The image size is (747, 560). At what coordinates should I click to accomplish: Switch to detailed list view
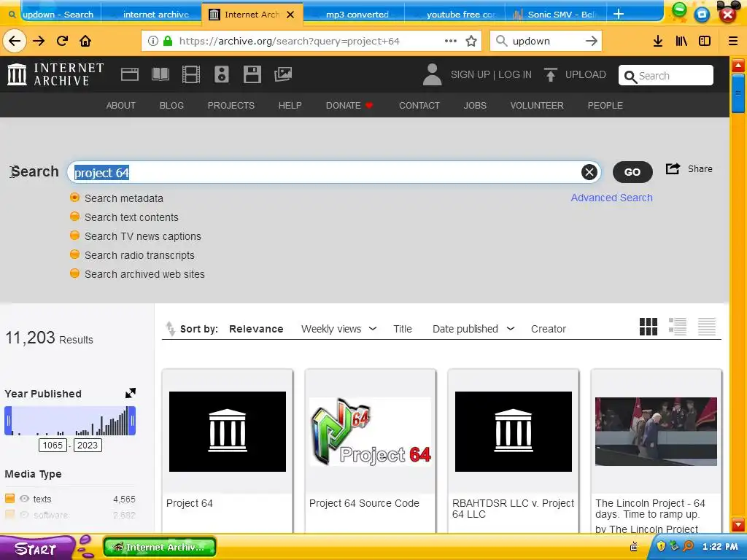coord(678,327)
